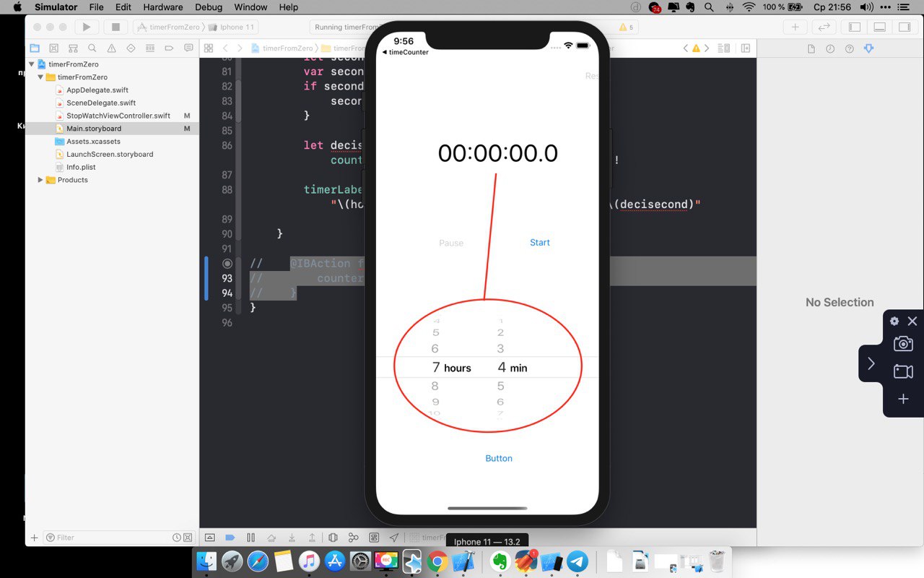Open the File inspector icon

[811, 48]
